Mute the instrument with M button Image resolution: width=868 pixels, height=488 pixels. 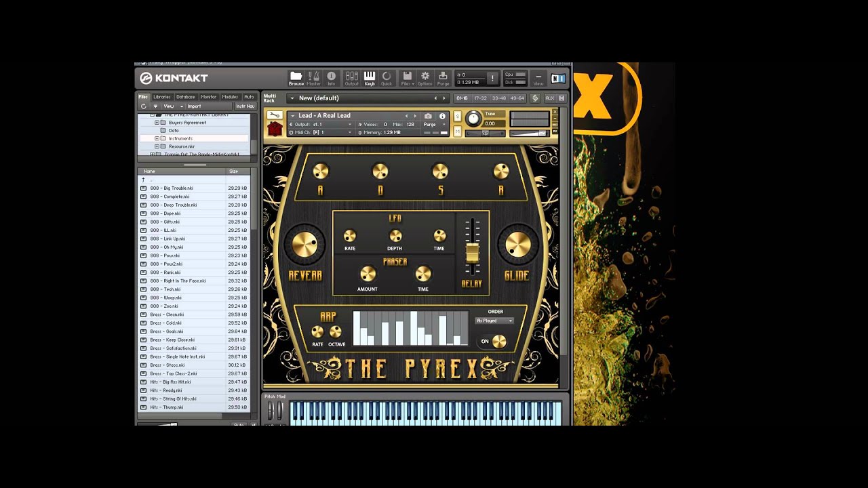pyautogui.click(x=458, y=131)
